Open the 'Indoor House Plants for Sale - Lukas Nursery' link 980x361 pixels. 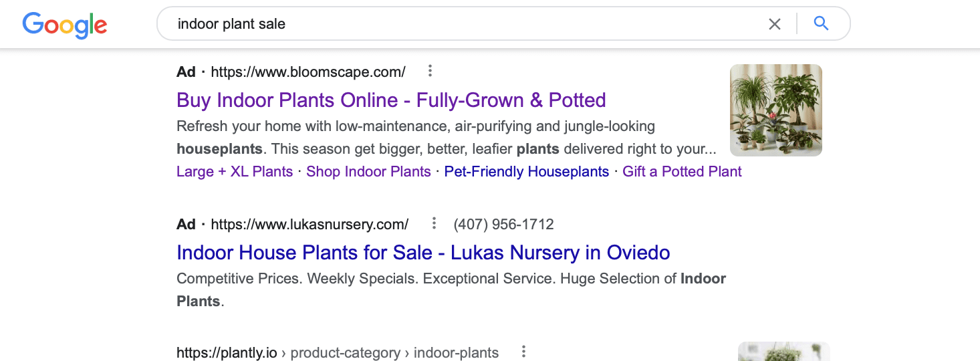pos(423,253)
